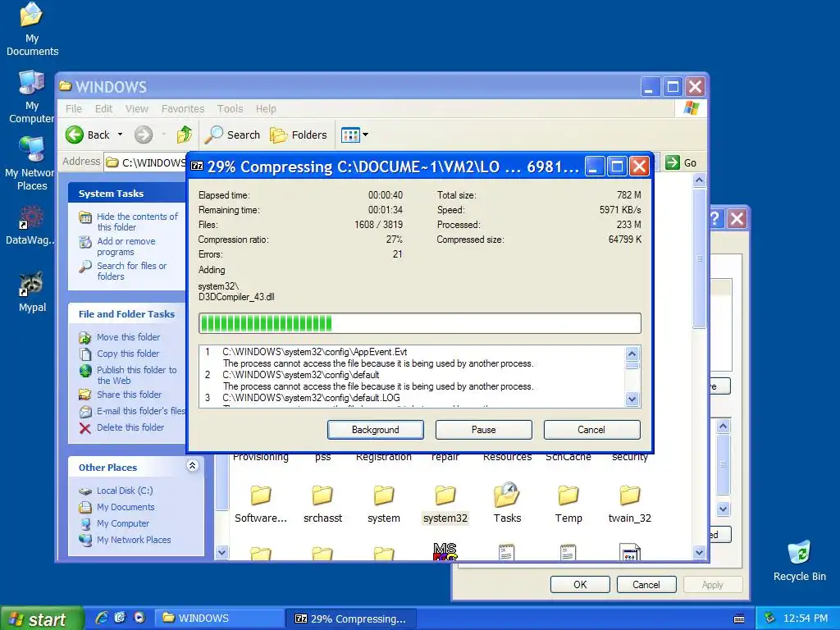Screen dimensions: 840x630
Task: Click Search for files or folders
Action: click(x=131, y=271)
